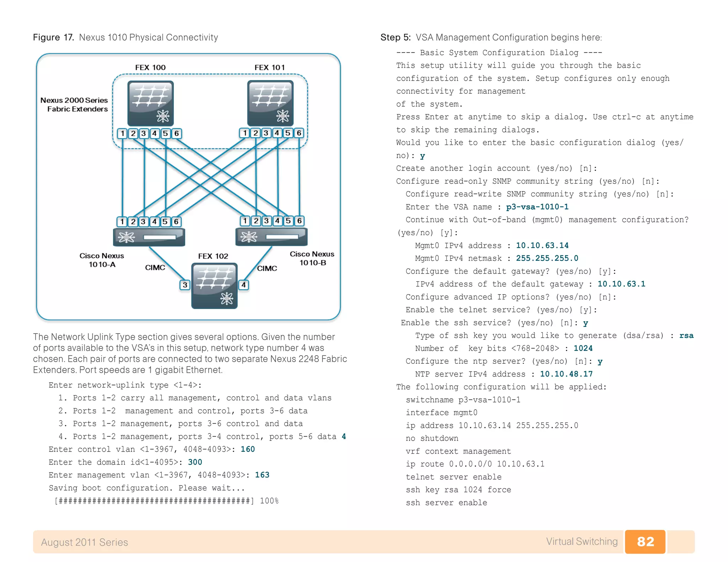
Task: Click the orange page number 82 box
Action: click(x=645, y=541)
